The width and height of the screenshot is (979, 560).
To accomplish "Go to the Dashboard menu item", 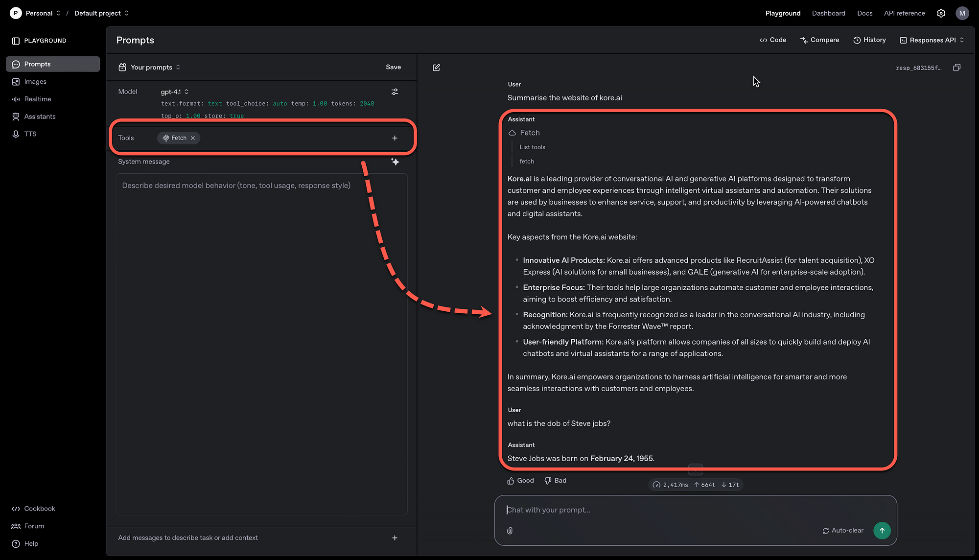I will [x=828, y=13].
